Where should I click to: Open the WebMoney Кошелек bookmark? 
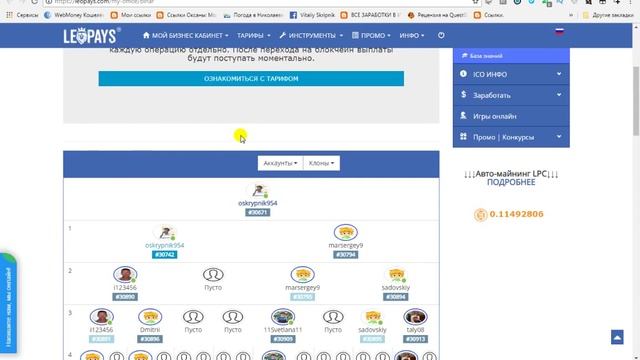pos(74,15)
